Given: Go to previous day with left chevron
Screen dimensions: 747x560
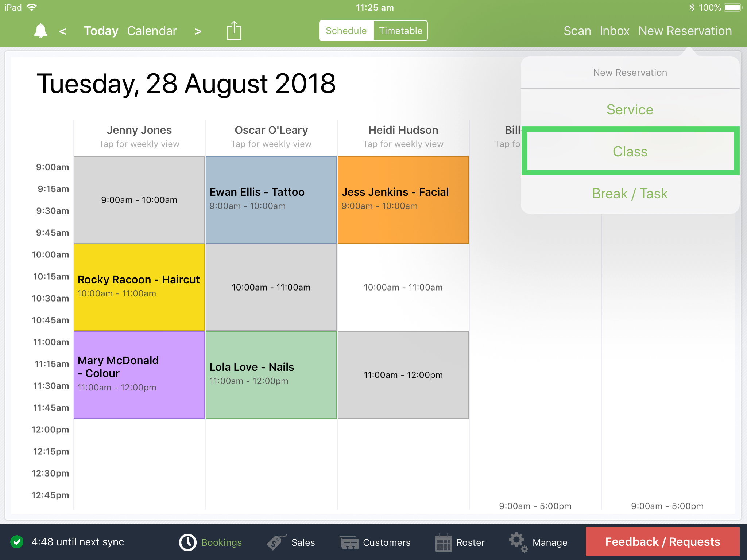Looking at the screenshot, I should tap(63, 31).
